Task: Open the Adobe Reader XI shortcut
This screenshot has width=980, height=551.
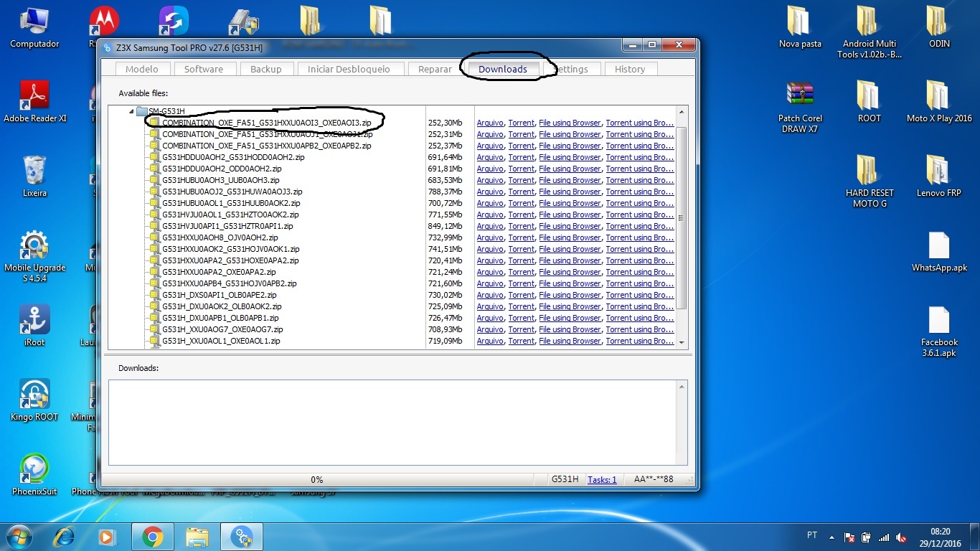Action: 34,102
